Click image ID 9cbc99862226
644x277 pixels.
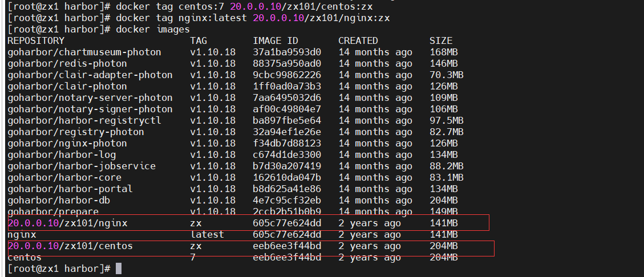tap(287, 75)
